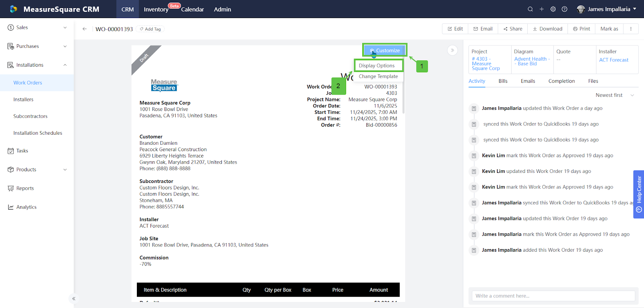Collapse right panel with double-arrow icon

[452, 50]
